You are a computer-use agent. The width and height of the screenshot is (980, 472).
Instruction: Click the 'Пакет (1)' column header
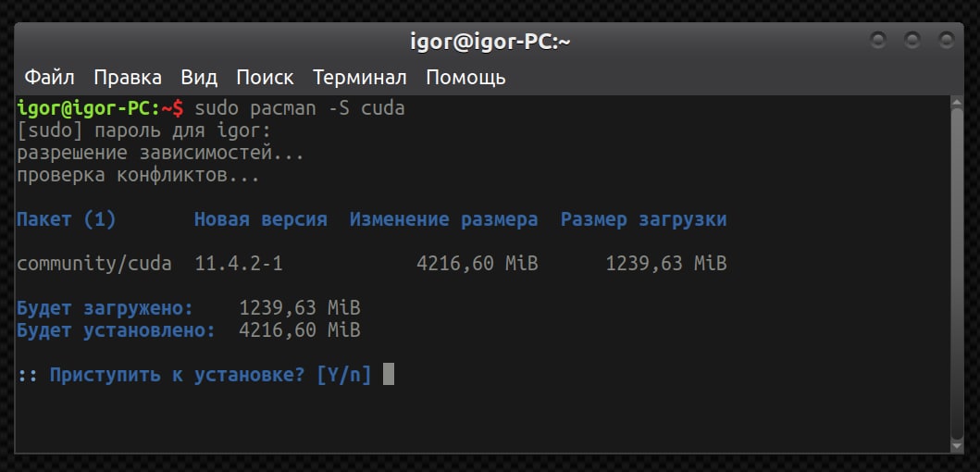click(x=67, y=219)
